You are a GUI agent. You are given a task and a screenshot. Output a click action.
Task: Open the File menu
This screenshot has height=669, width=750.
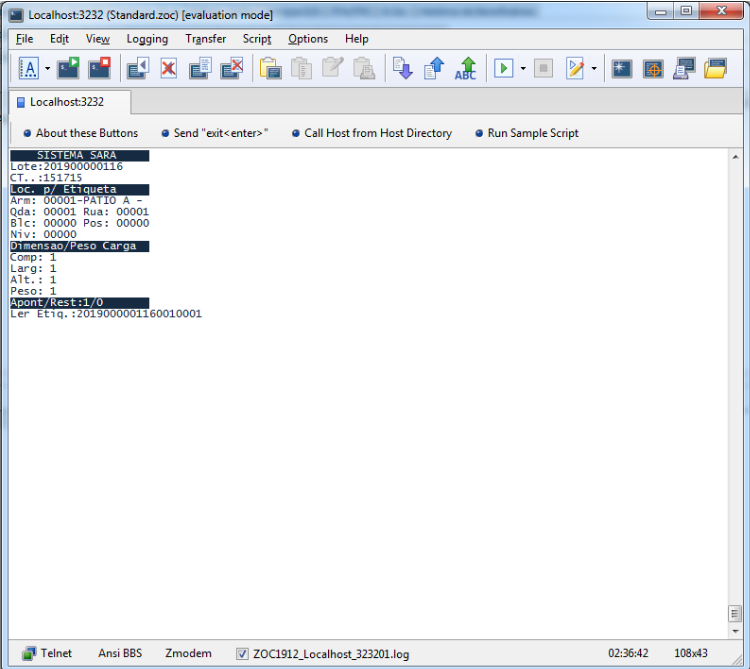tap(24, 39)
